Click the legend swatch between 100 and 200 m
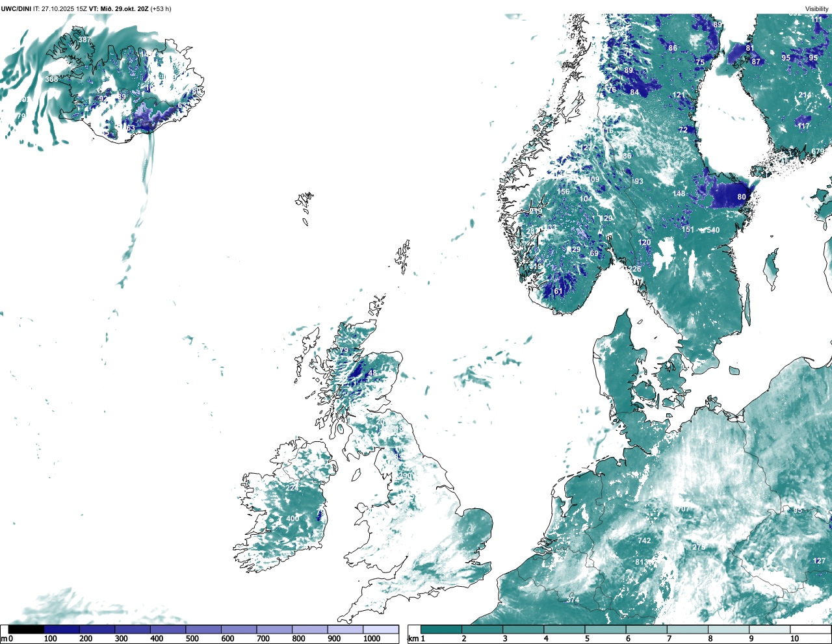This screenshot has width=832, height=644. [x=62, y=629]
